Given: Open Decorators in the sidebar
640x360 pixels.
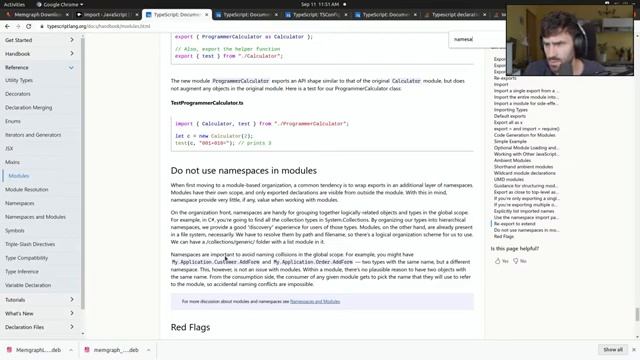Looking at the screenshot, I should [18, 94].
